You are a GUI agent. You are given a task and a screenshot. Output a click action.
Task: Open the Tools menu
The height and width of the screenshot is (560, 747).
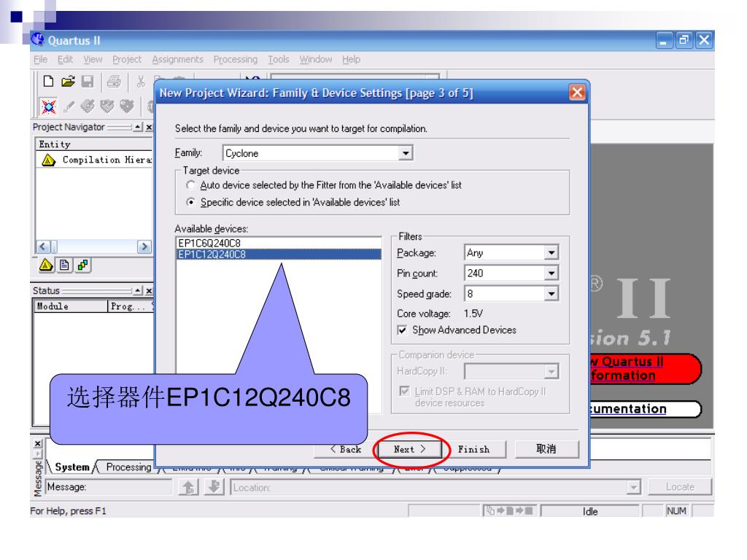pos(278,59)
